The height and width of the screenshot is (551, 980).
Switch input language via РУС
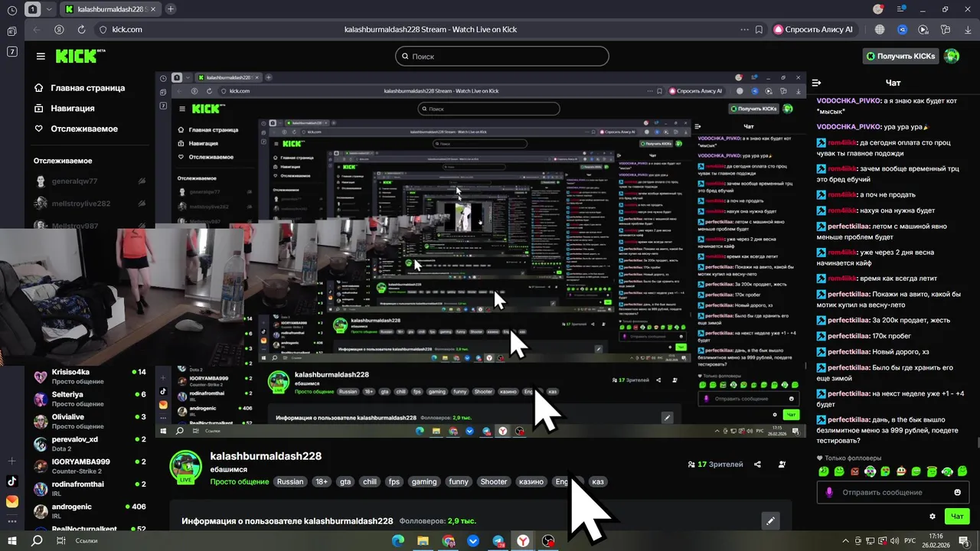911,540
